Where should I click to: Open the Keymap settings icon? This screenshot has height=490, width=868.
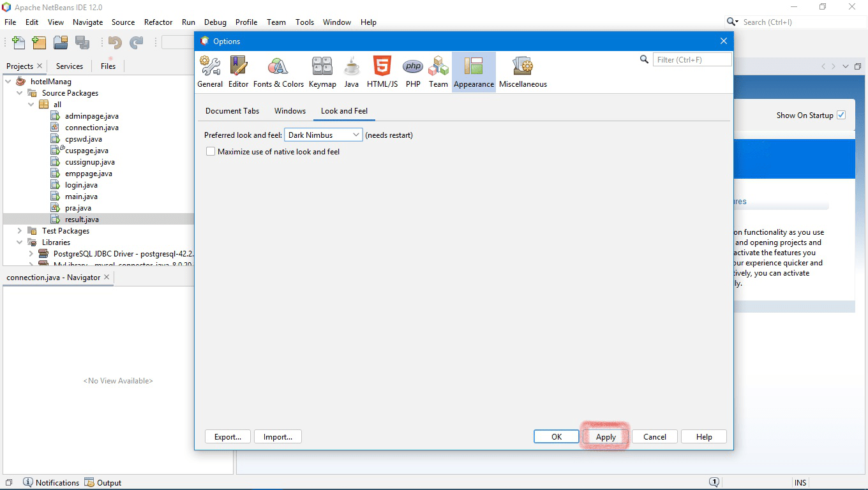(322, 70)
